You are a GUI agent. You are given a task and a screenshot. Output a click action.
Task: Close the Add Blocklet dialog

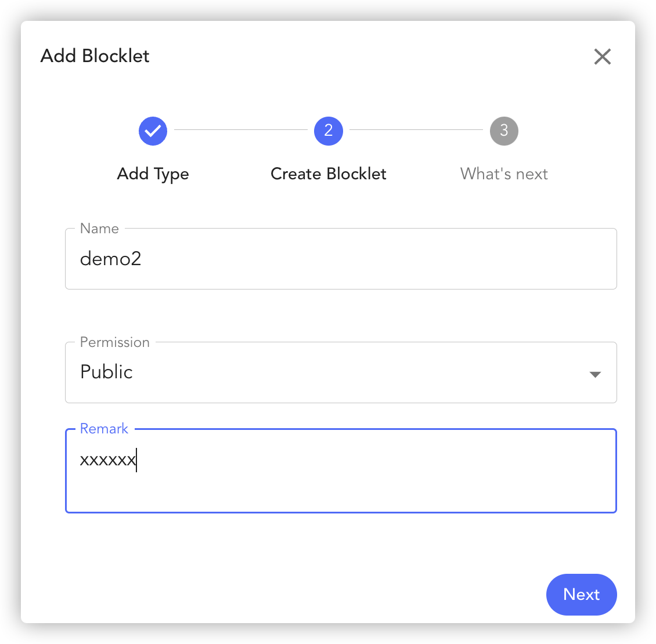point(603,56)
